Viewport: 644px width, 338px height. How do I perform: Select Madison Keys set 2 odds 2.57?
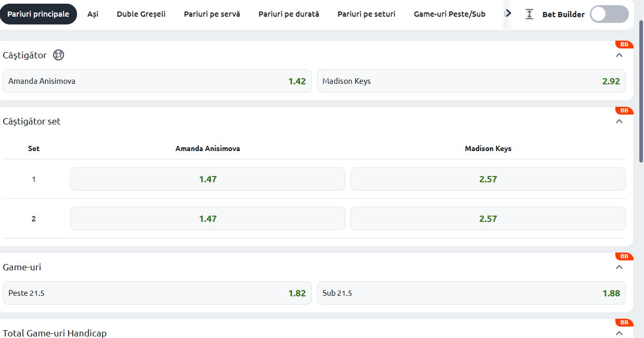[x=488, y=219]
